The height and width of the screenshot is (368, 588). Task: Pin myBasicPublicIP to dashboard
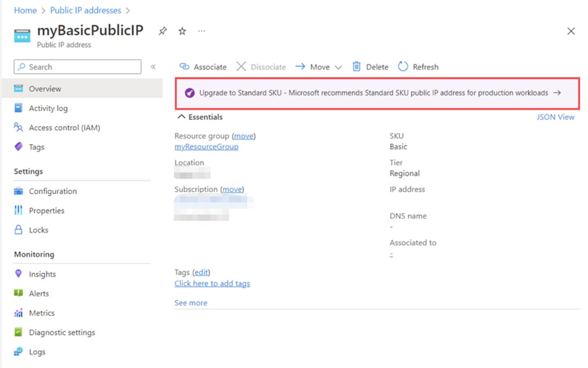click(x=163, y=31)
